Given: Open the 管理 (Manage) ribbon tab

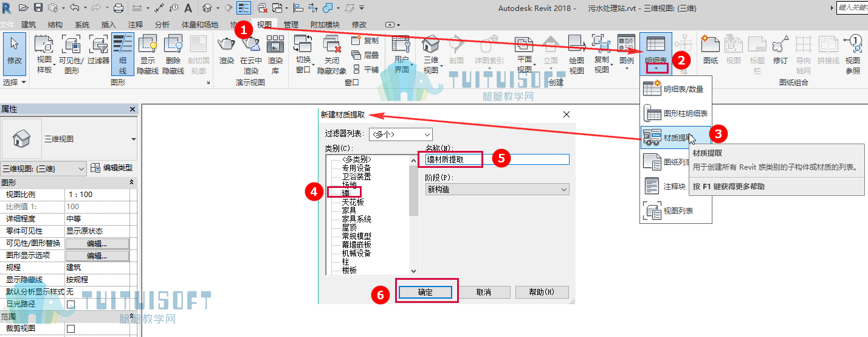Looking at the screenshot, I should coord(291,24).
